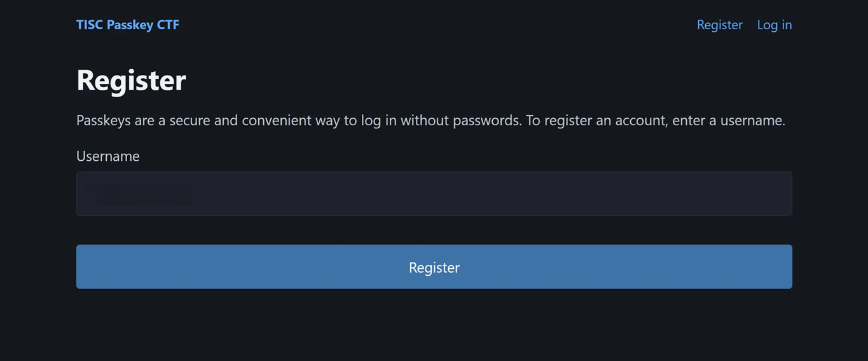Open the Register link in top navigation
The width and height of the screenshot is (868, 361).
pos(719,25)
